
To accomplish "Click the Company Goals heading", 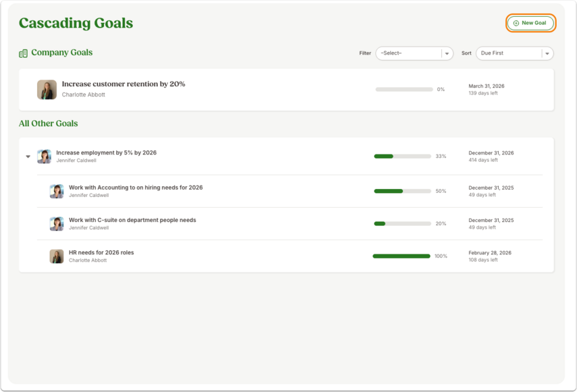I will pyautogui.click(x=62, y=53).
